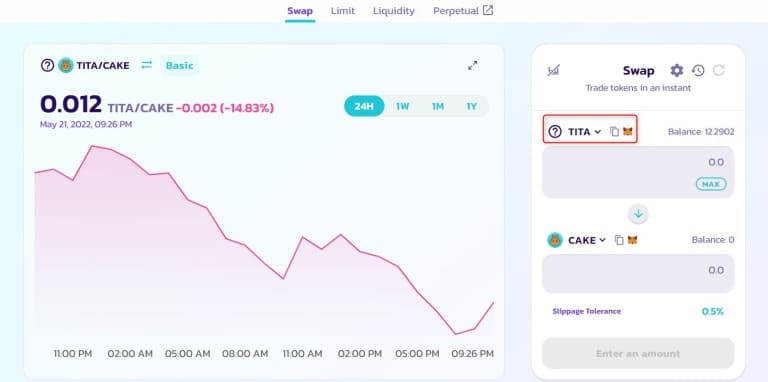
Task: Open the TITA token selector dropdown
Action: [x=575, y=132]
